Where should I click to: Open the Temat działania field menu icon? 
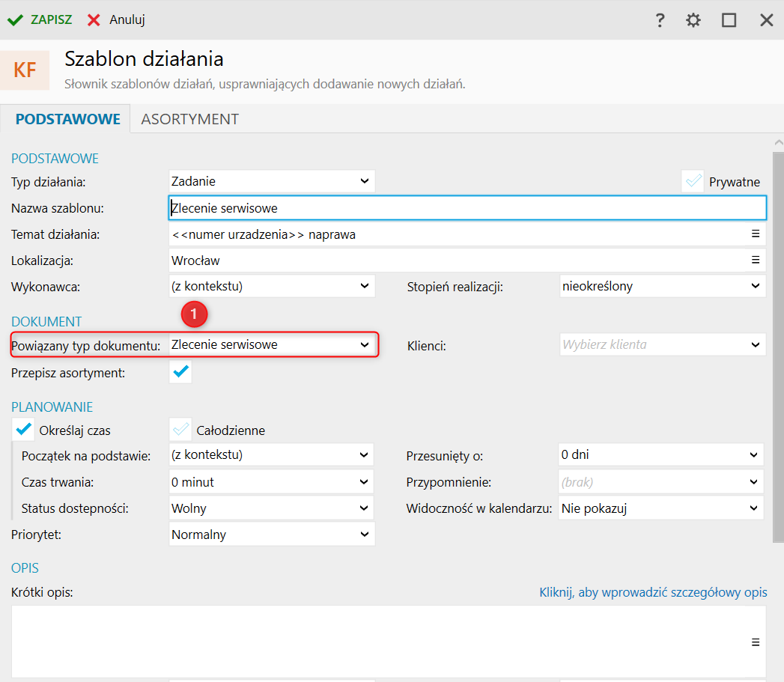tap(756, 234)
